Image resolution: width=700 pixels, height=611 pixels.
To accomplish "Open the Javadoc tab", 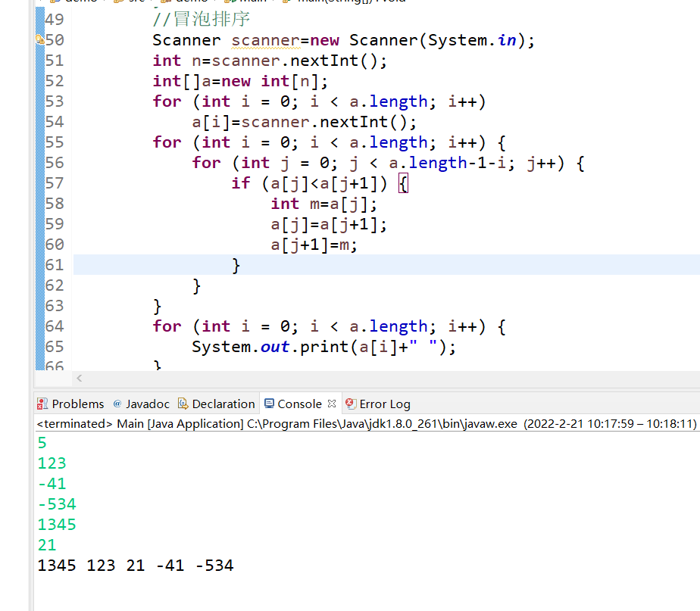I will click(141, 404).
